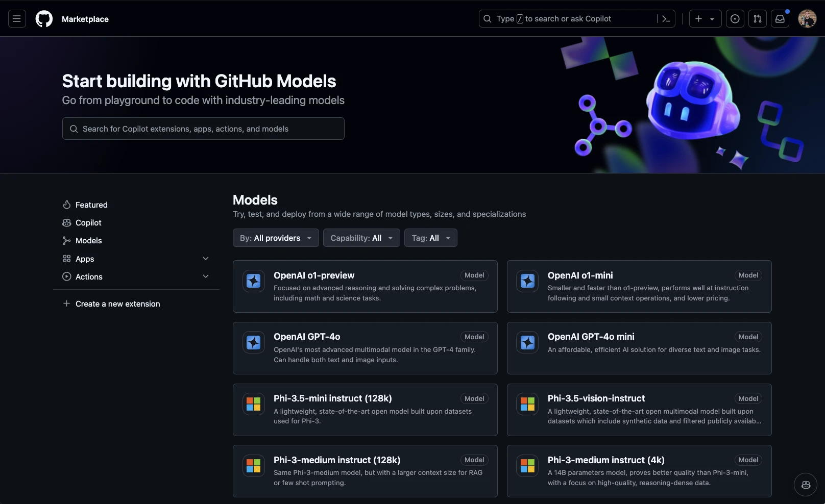Open the OpenAI GPT-4o mini model
This screenshot has height=504, width=825.
pyautogui.click(x=591, y=337)
